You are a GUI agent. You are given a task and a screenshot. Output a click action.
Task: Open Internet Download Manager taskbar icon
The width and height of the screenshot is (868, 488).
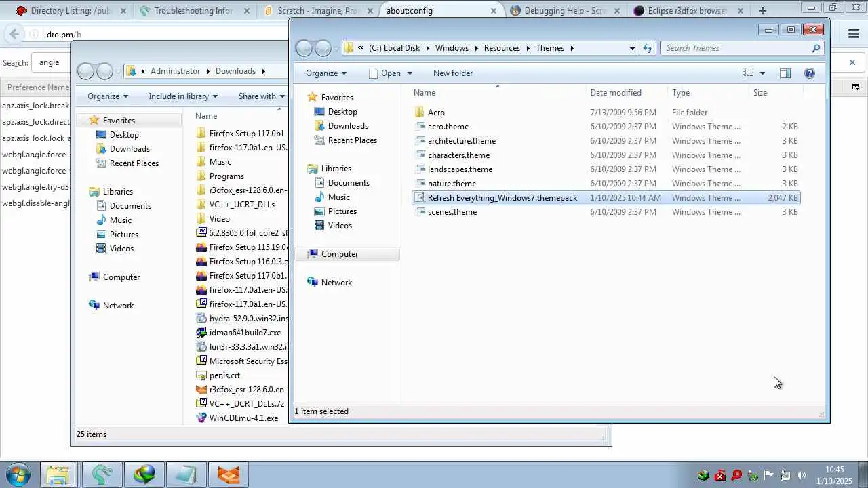(144, 474)
